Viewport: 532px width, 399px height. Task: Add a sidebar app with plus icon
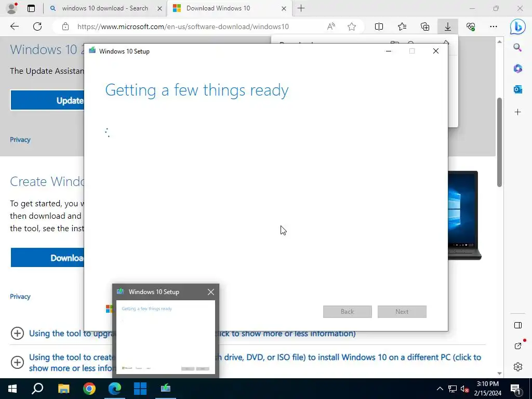[x=517, y=112]
